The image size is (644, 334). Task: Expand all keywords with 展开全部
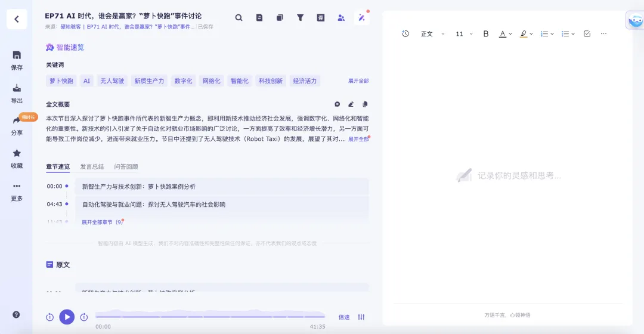click(x=358, y=81)
